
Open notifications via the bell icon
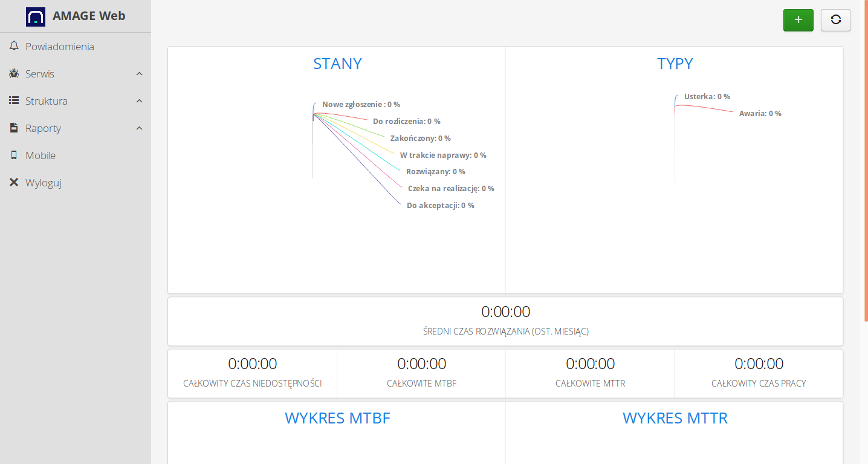pyautogui.click(x=13, y=46)
